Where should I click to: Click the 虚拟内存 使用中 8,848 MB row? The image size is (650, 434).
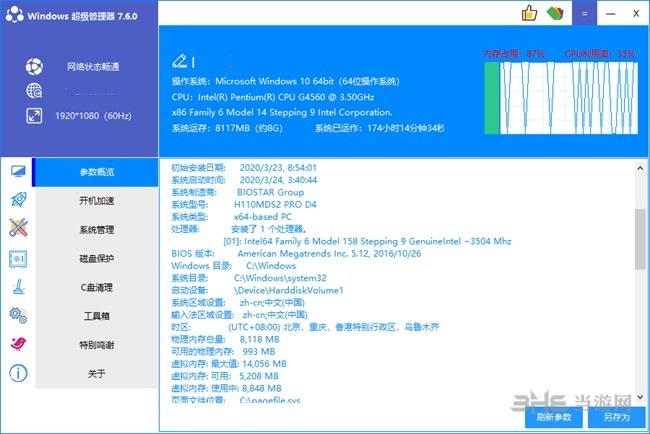226,388
